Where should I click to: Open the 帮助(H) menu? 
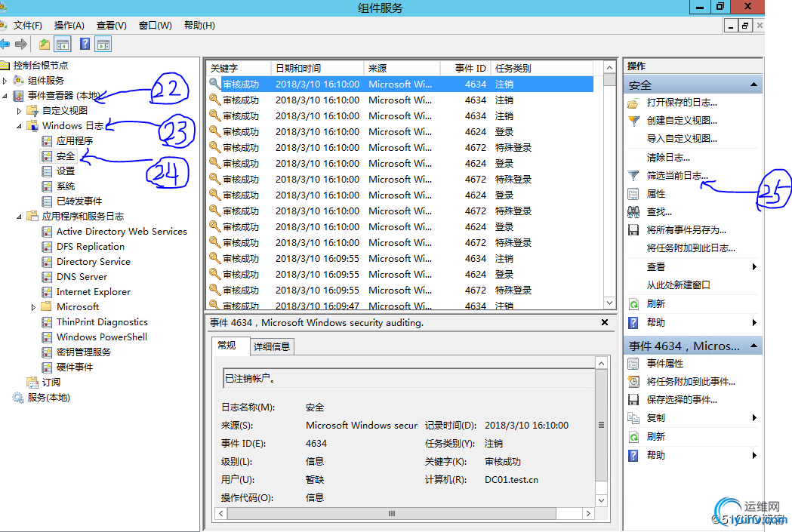coord(199,25)
